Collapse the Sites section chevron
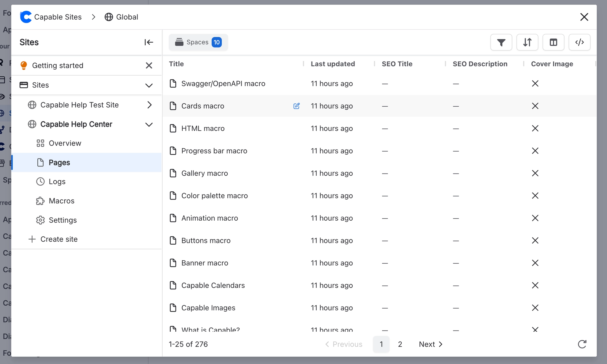The image size is (607, 364). [149, 85]
